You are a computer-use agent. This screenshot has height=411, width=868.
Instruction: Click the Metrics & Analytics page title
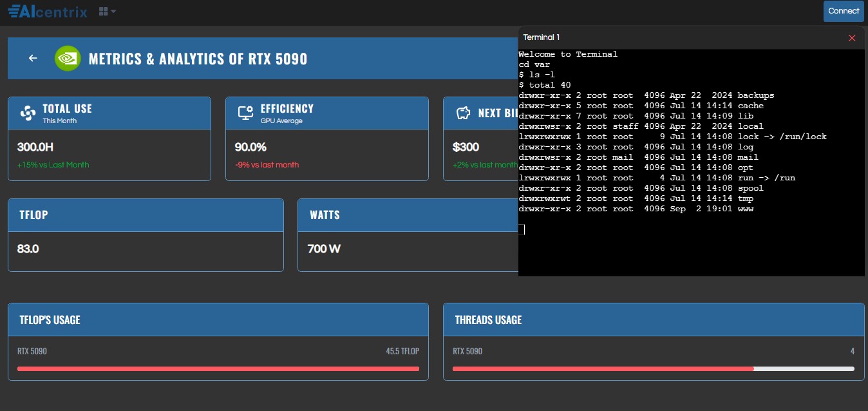pyautogui.click(x=198, y=59)
